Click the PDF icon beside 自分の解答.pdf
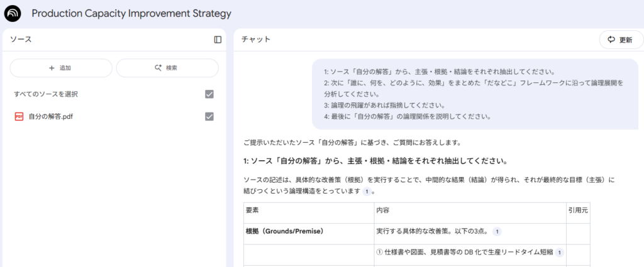The image size is (644, 267). point(19,116)
